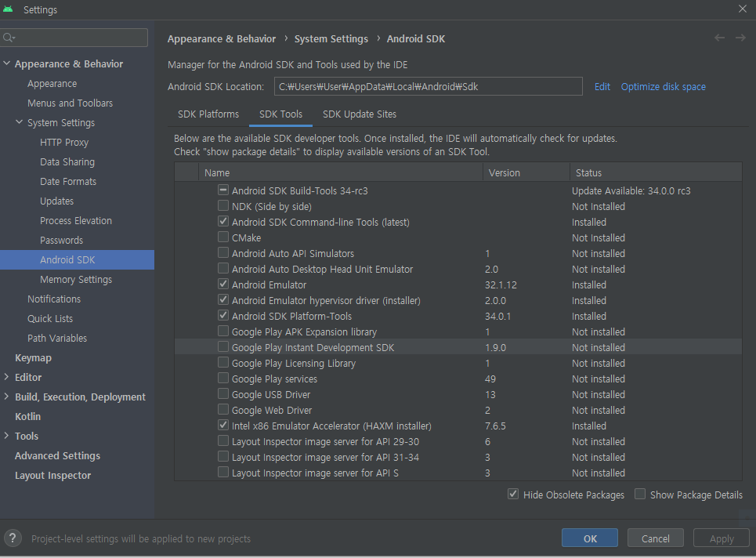The image size is (756, 558).
Task: Select Quick Lists item
Action: (50, 318)
